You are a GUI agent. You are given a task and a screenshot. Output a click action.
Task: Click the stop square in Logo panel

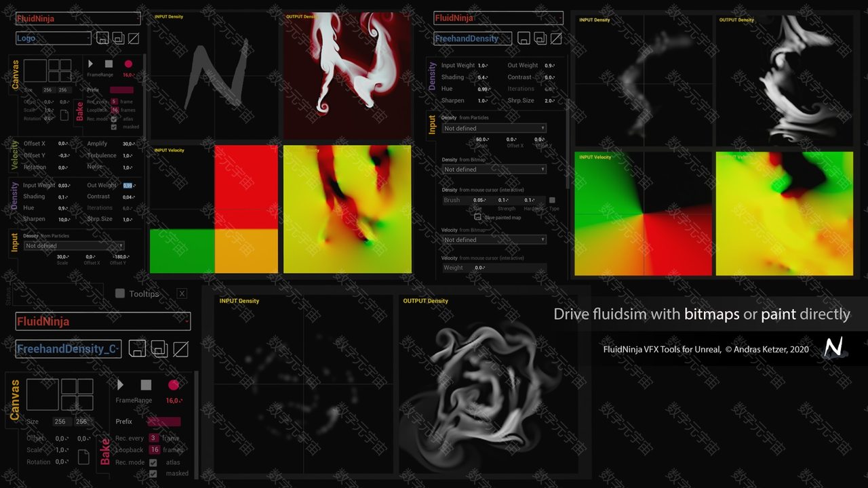[108, 64]
